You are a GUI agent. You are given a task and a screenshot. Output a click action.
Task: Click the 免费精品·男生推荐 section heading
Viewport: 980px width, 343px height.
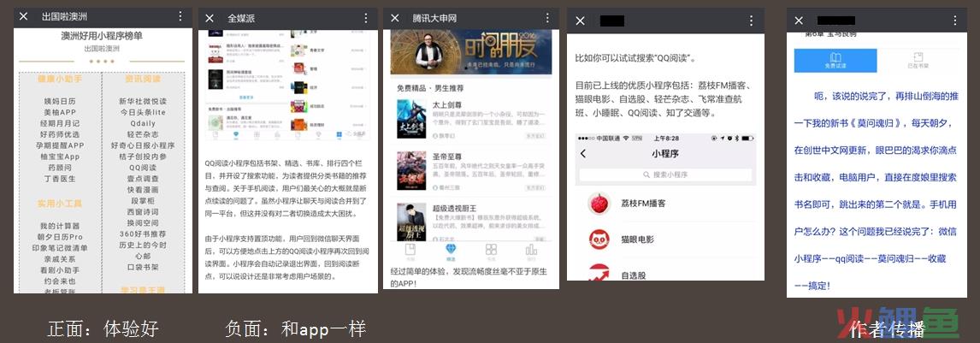click(431, 88)
